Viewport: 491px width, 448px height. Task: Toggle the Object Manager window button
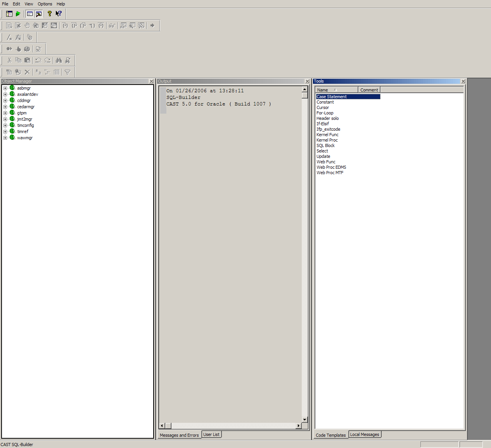(x=9, y=14)
